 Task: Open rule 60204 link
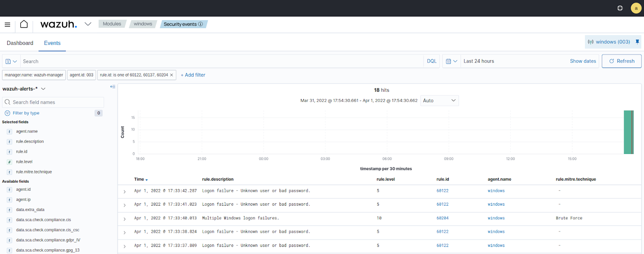pyautogui.click(x=442, y=218)
